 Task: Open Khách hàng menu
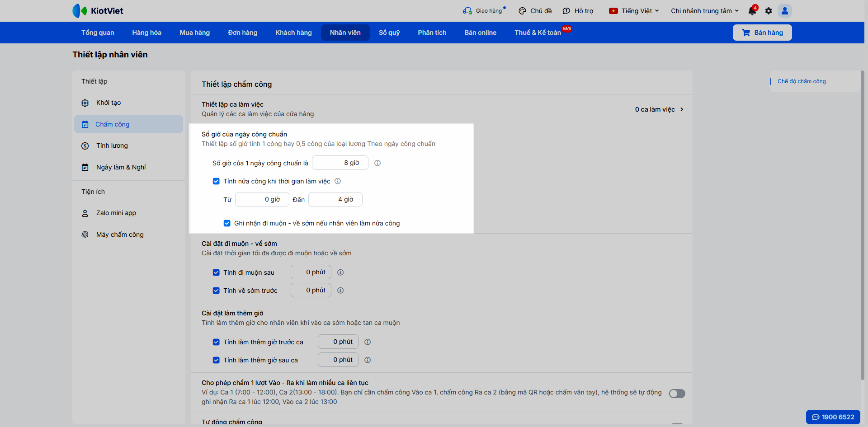pyautogui.click(x=294, y=33)
